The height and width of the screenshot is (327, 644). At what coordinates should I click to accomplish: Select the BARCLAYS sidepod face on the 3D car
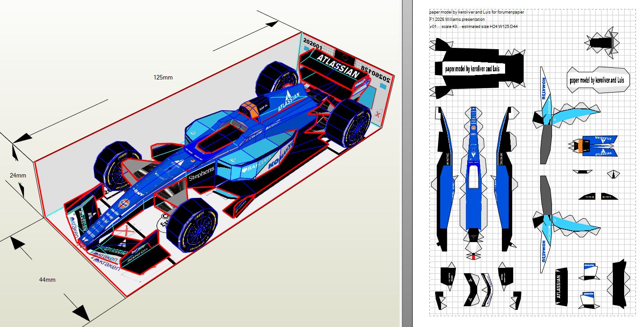[x=256, y=166]
